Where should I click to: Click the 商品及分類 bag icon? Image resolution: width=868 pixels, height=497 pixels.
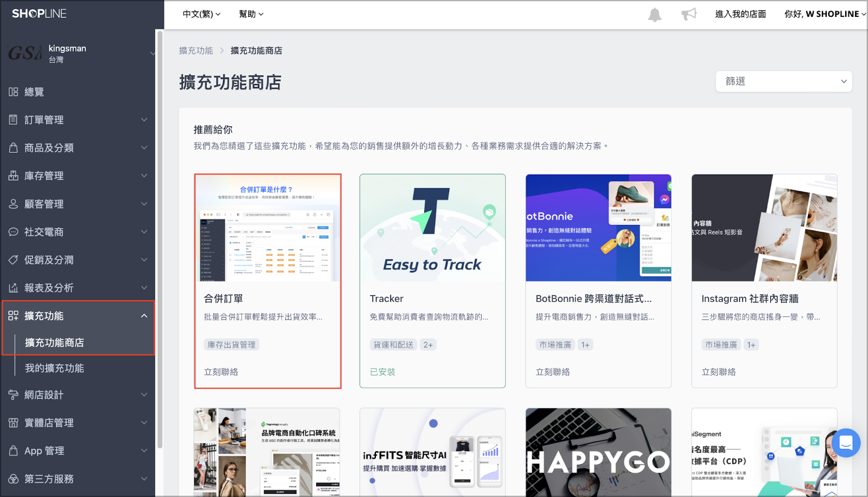[14, 148]
